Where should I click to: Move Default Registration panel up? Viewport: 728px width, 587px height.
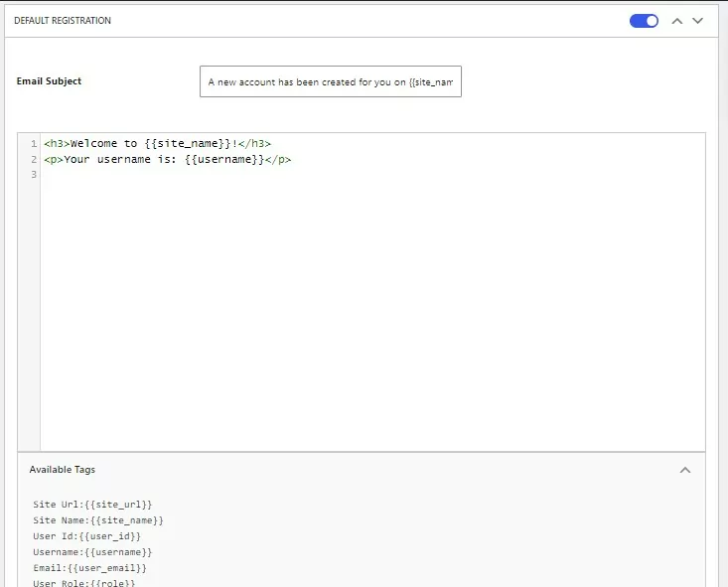[x=677, y=21]
